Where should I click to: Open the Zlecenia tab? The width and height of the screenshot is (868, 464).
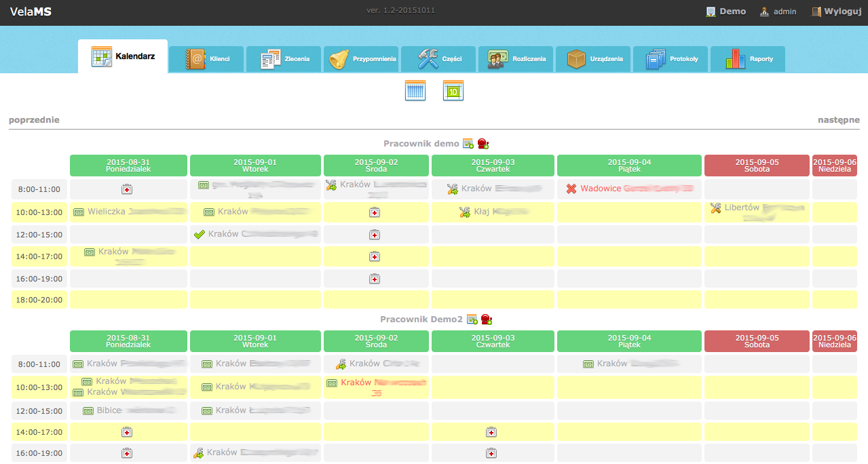[x=283, y=59]
